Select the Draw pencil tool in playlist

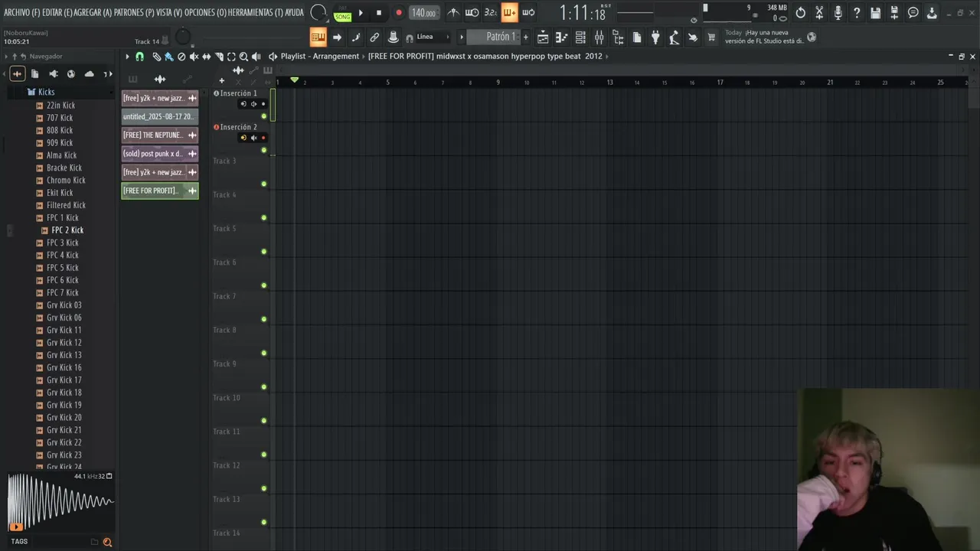tap(156, 57)
